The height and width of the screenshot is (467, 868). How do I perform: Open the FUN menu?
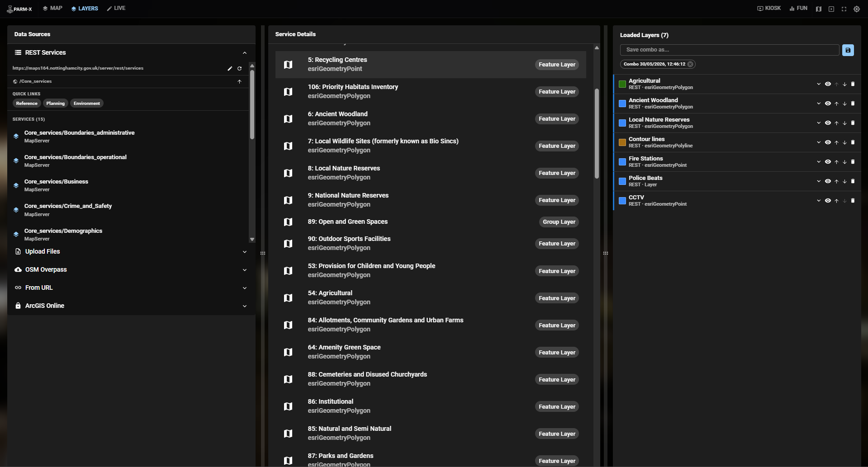click(798, 9)
